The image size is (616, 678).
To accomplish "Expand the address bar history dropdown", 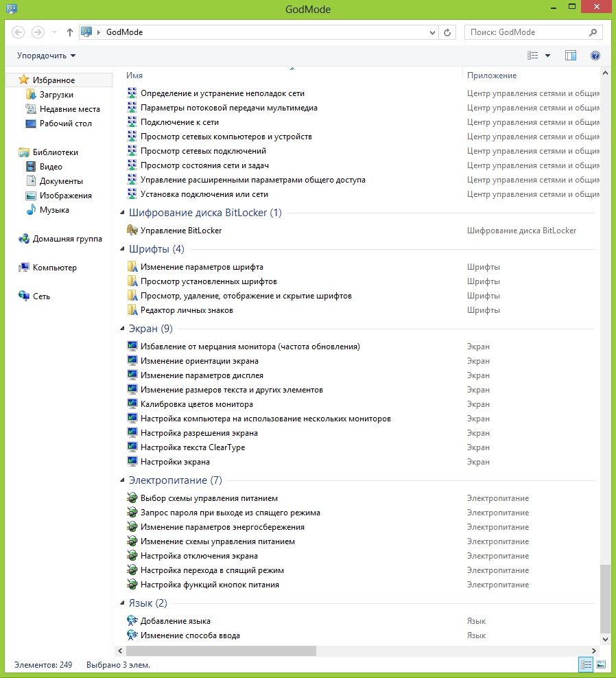I will (432, 32).
